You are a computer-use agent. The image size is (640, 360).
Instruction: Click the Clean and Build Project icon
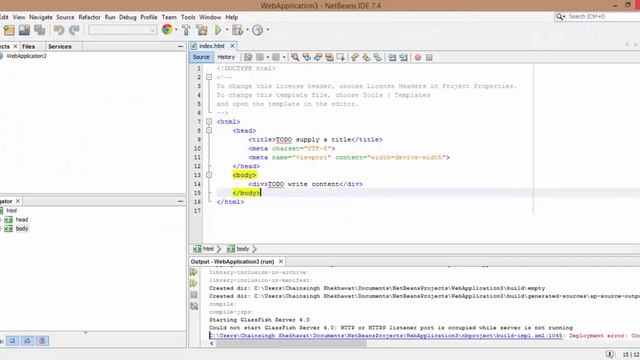pyautogui.click(x=202, y=30)
